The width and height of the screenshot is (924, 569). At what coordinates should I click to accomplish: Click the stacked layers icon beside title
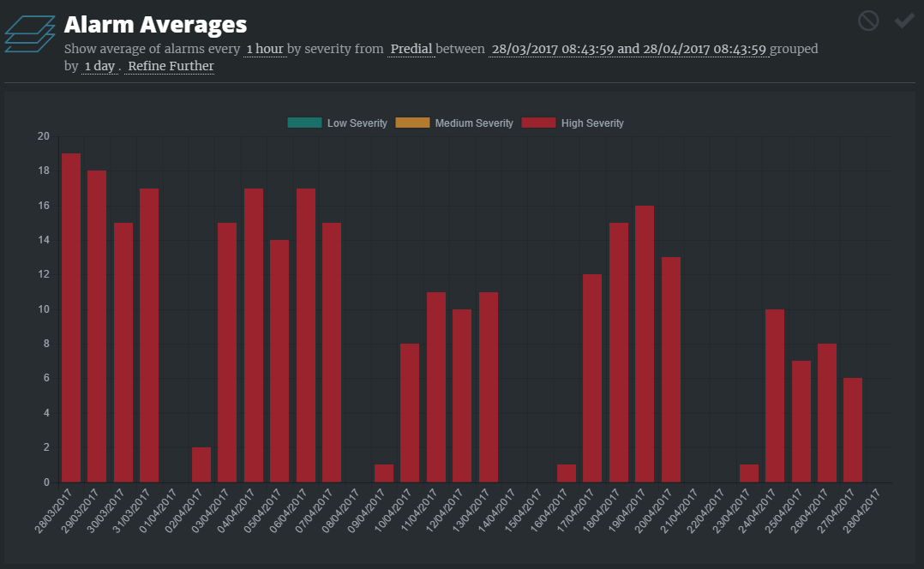point(30,34)
